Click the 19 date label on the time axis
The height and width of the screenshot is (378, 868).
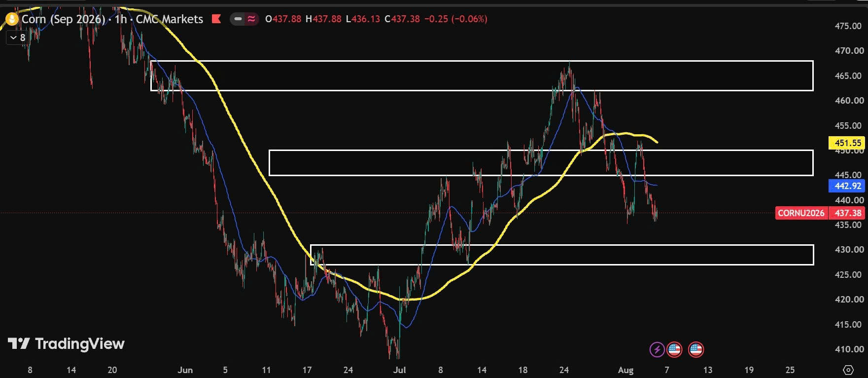749,370
